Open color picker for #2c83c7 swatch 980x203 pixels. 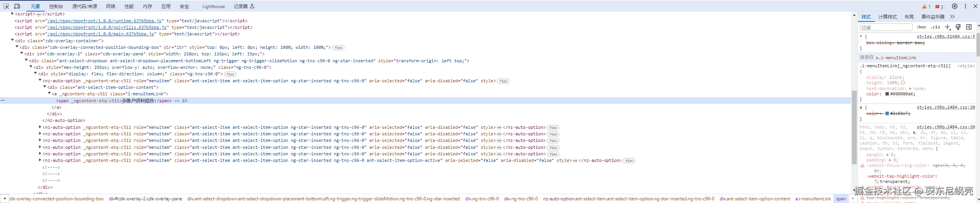[x=887, y=113]
